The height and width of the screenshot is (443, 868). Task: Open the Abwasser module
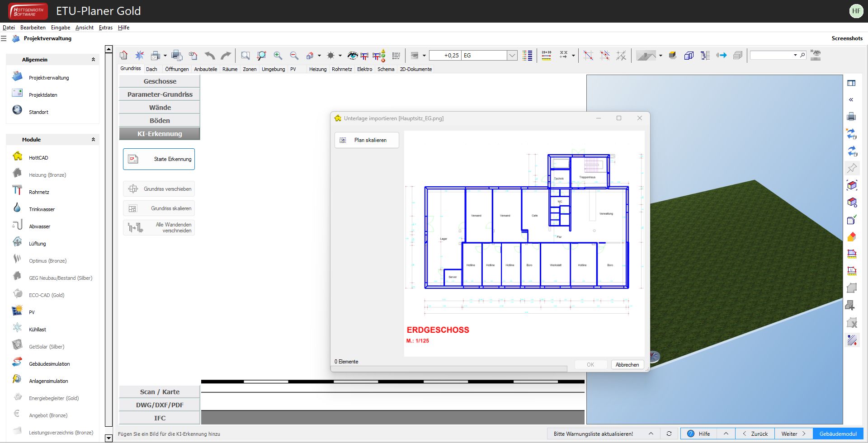point(39,226)
